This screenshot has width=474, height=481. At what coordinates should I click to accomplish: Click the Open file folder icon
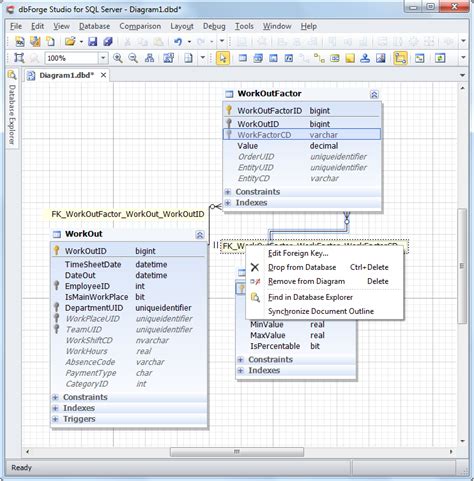click(x=70, y=42)
